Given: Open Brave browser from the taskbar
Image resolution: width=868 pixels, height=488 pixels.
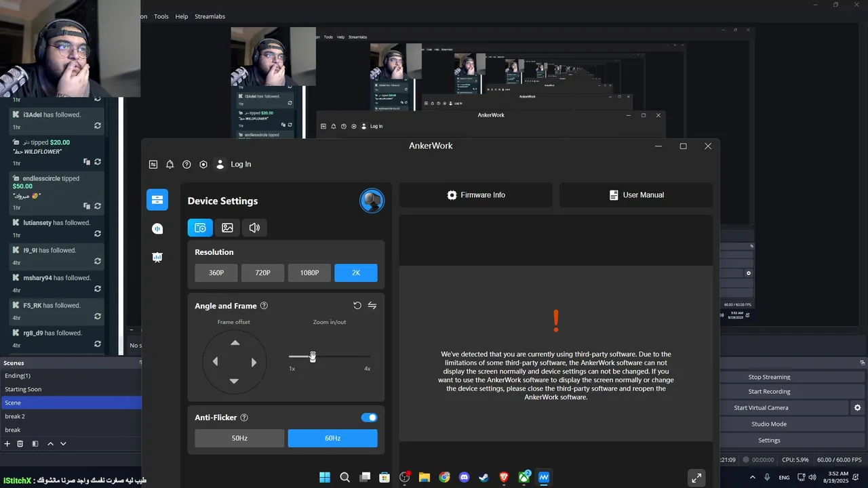Looking at the screenshot, I should (504, 477).
